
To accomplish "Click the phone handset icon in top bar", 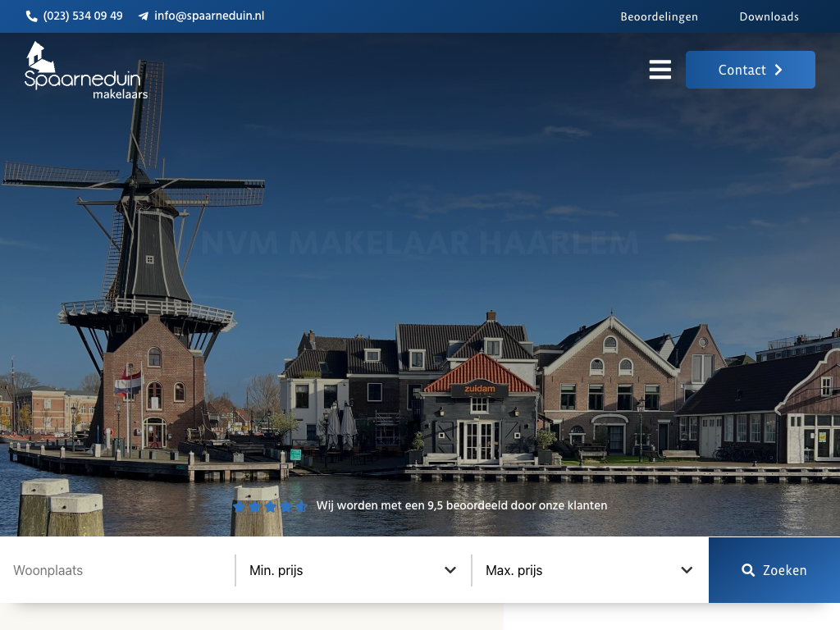I will click(x=32, y=16).
